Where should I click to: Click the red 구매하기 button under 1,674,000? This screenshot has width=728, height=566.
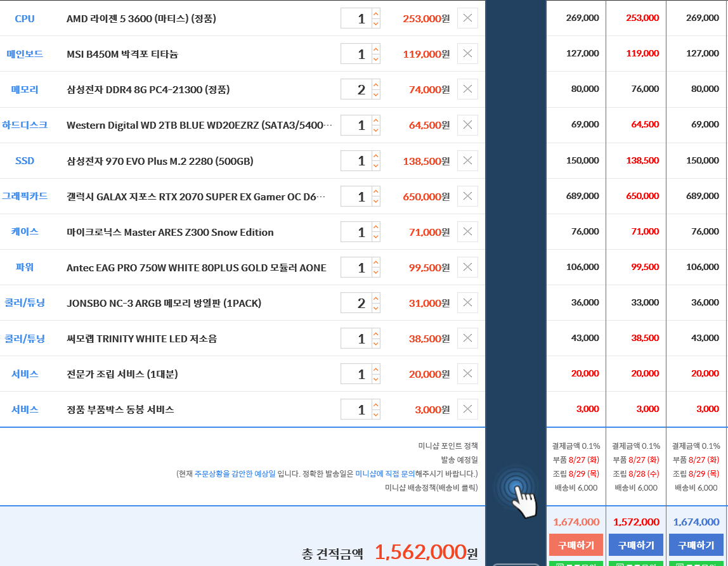point(576,545)
